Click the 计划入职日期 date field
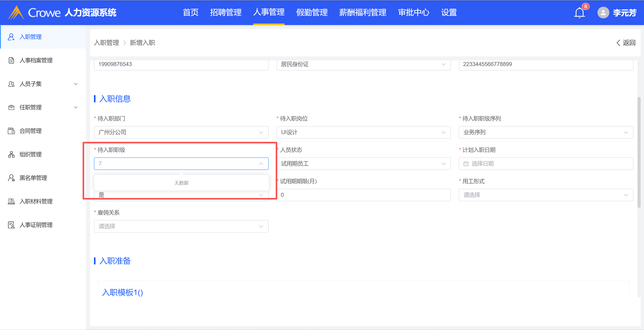The image size is (644, 330). [546, 164]
